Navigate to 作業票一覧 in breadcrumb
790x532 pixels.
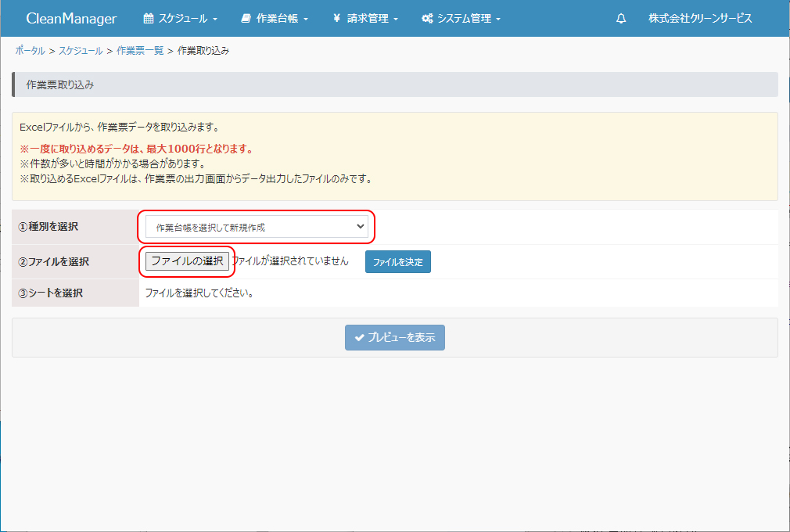pyautogui.click(x=140, y=51)
